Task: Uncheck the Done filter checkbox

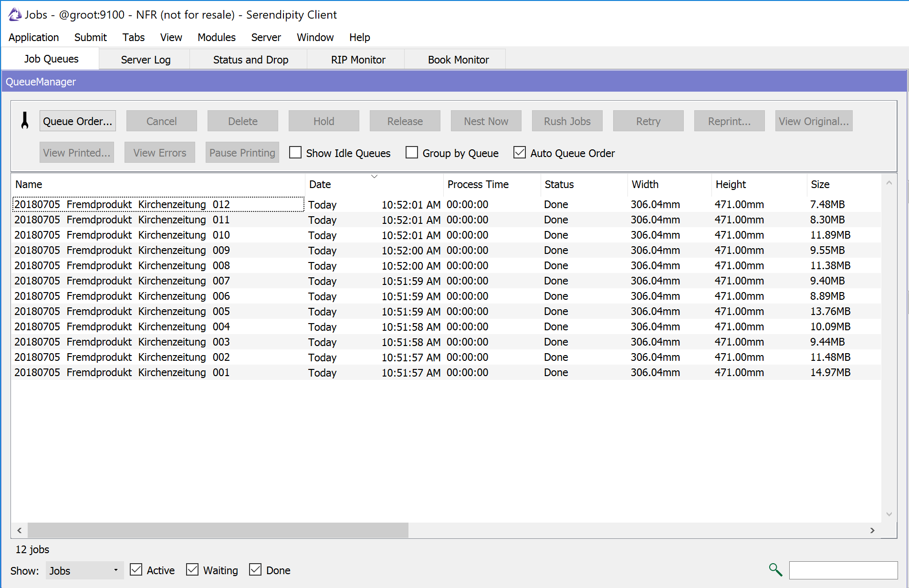Action: coord(255,570)
